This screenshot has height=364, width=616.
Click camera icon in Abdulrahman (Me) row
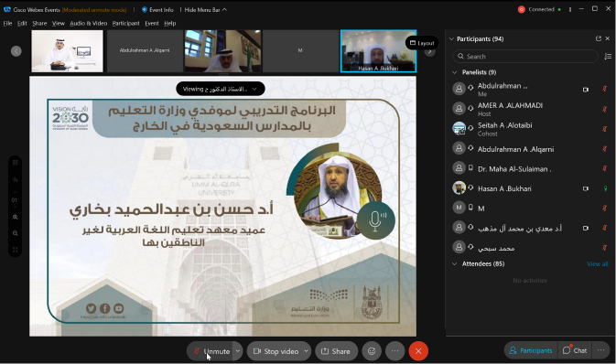(x=586, y=90)
